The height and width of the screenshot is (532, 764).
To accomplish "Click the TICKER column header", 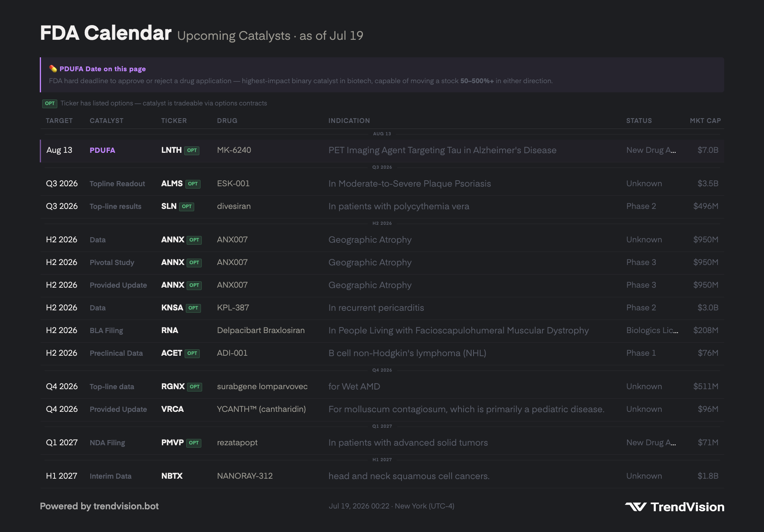I will click(x=174, y=121).
